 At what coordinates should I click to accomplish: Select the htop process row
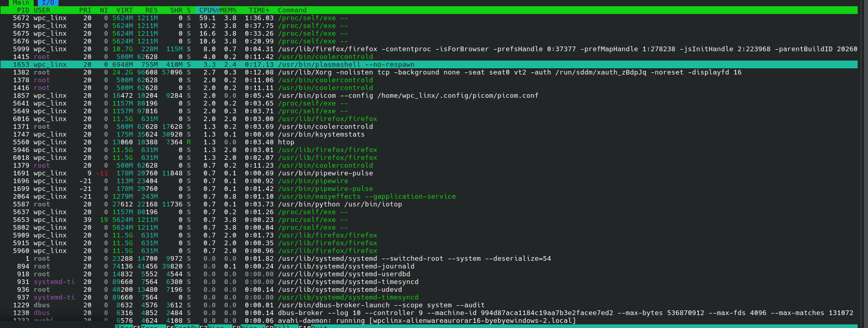(286, 142)
